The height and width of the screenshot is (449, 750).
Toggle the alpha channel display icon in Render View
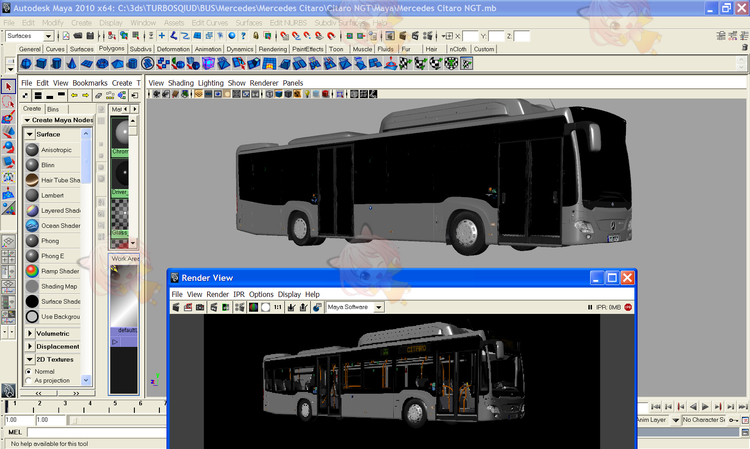click(x=265, y=307)
